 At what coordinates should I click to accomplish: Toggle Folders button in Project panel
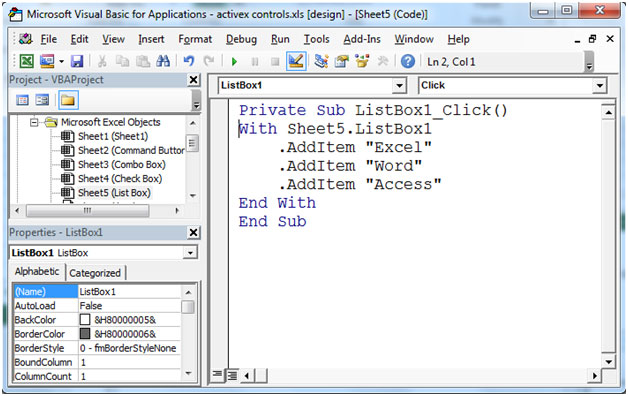coord(68,100)
